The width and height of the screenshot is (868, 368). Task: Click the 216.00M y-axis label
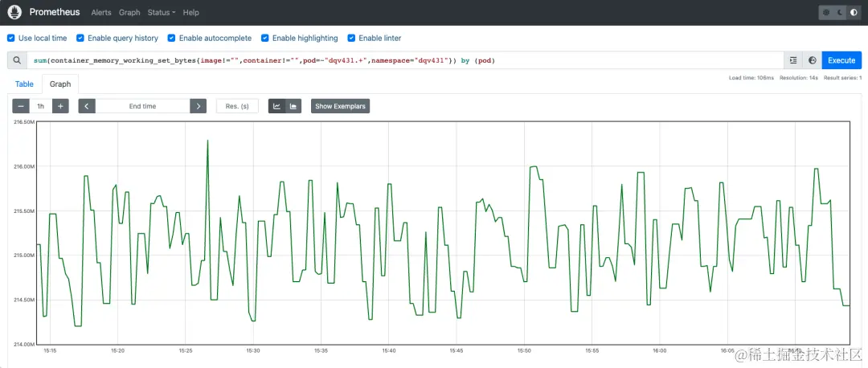24,166
